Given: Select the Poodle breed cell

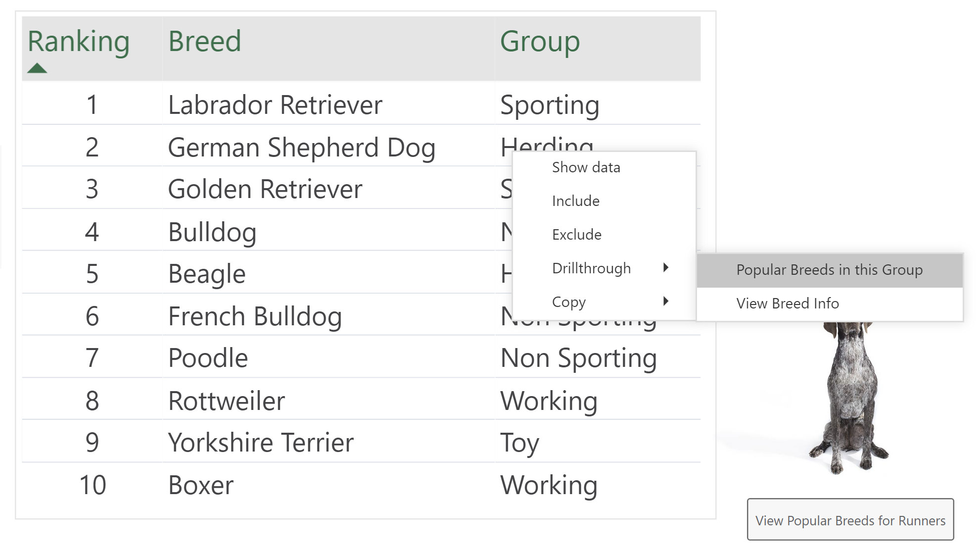Looking at the screenshot, I should point(328,357).
